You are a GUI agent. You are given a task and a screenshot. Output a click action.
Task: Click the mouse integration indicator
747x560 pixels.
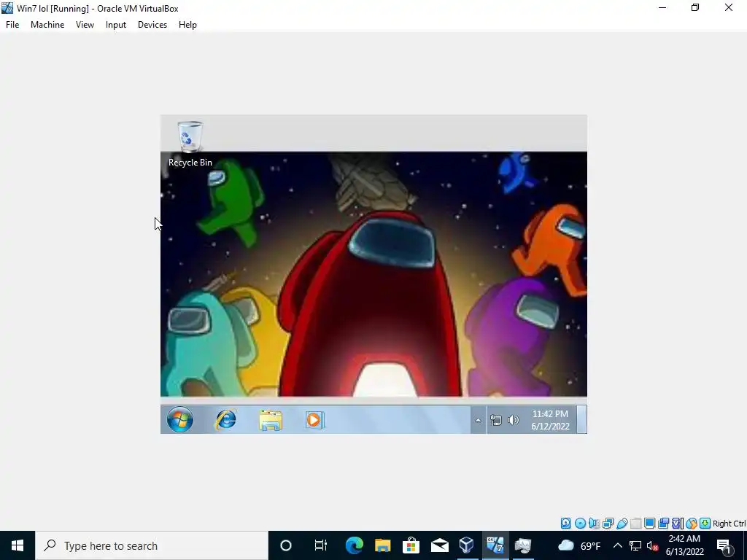[692, 524]
